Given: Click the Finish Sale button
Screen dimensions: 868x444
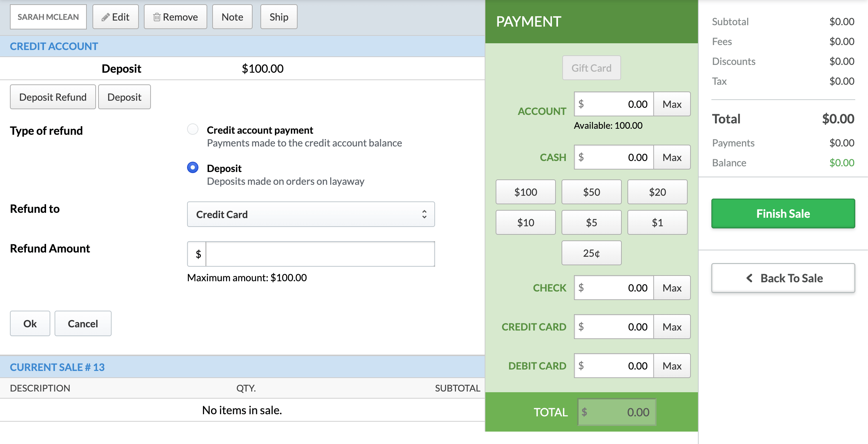Looking at the screenshot, I should tap(783, 213).
